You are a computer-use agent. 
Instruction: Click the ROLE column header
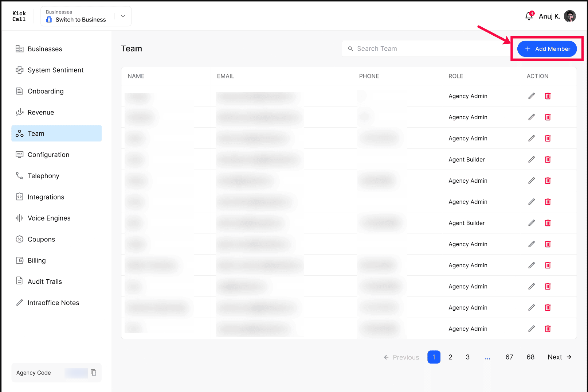[x=456, y=76]
